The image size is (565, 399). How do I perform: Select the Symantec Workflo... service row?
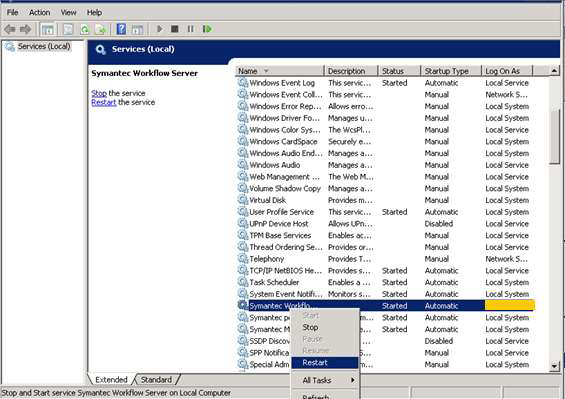tap(386, 306)
